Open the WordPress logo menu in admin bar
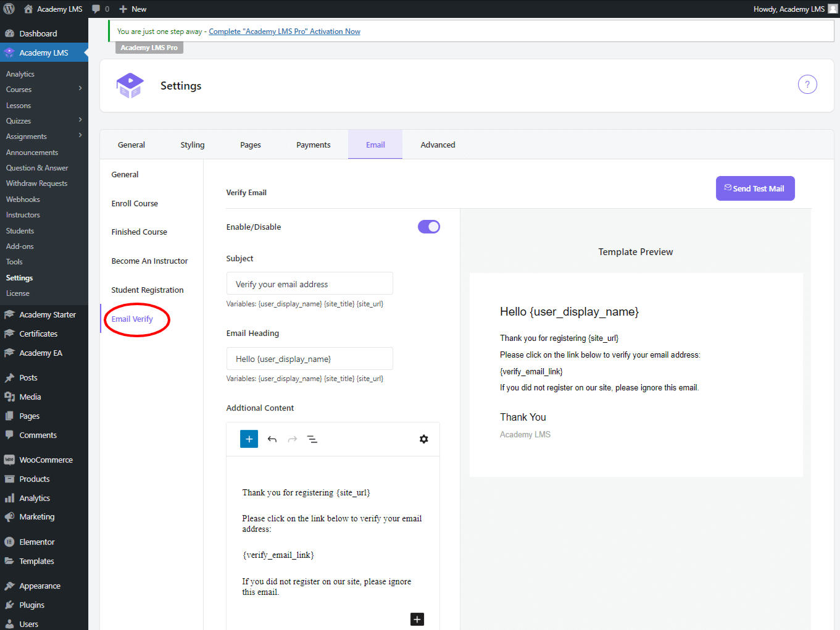The height and width of the screenshot is (630, 840). pyautogui.click(x=8, y=9)
